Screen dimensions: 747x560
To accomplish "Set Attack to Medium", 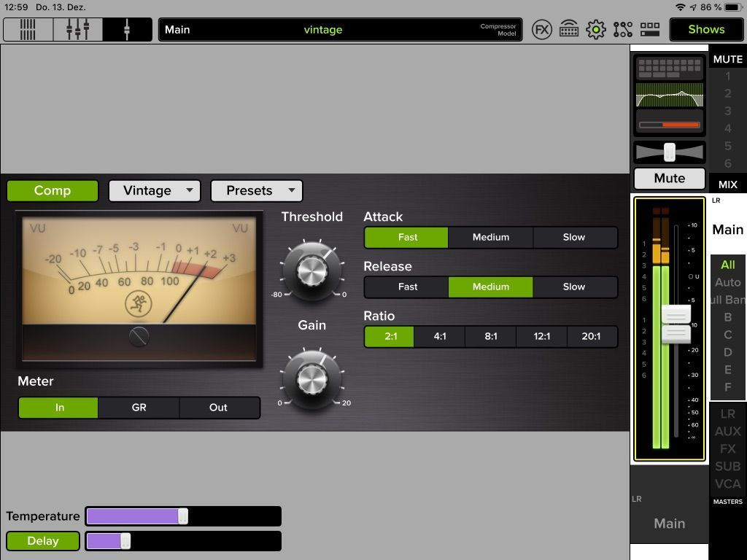I will pos(491,237).
